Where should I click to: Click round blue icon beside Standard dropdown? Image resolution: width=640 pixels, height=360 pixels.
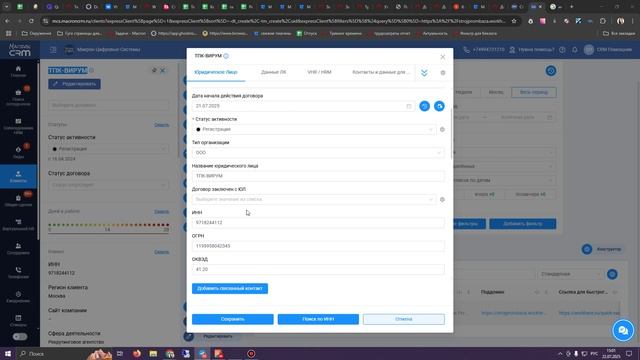[x=612, y=274]
